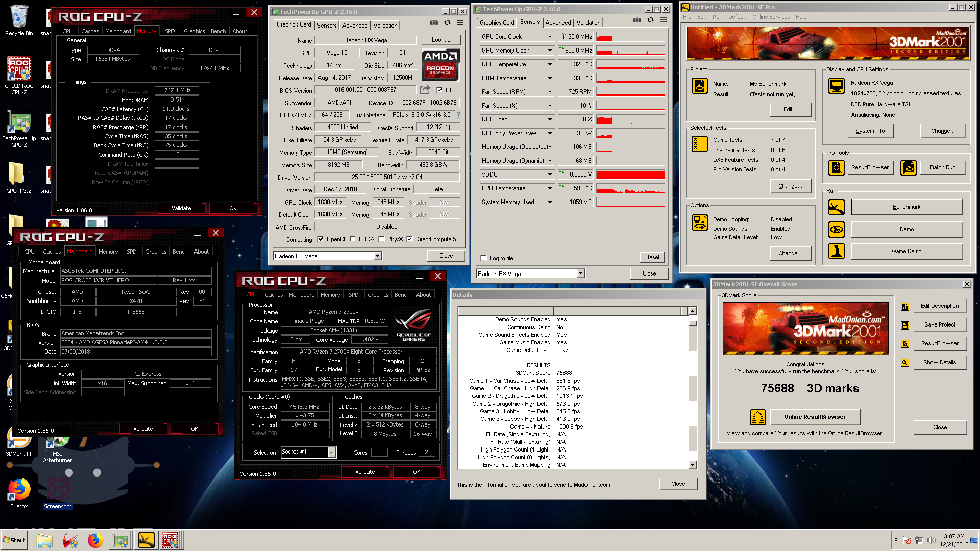Expand HBM Temperature sensor dropdown
This screenshot has height=551, width=980.
550,78
